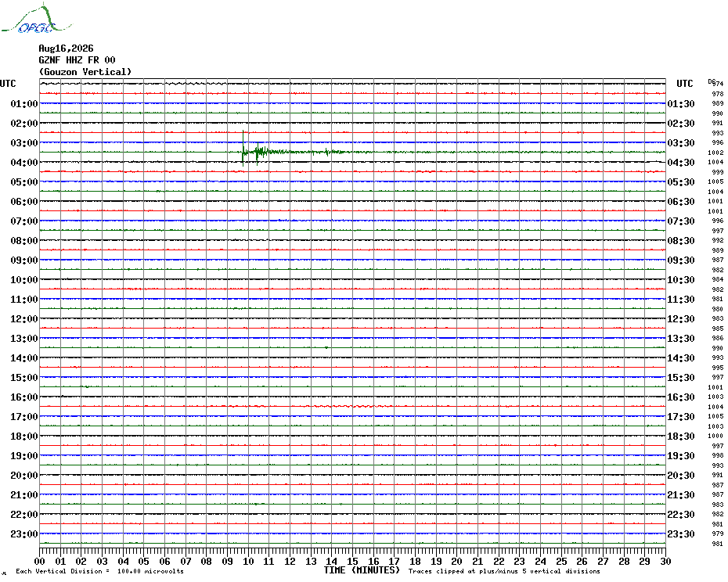Select the 03:00 hour label
728x582 pixels.
click(x=24, y=142)
